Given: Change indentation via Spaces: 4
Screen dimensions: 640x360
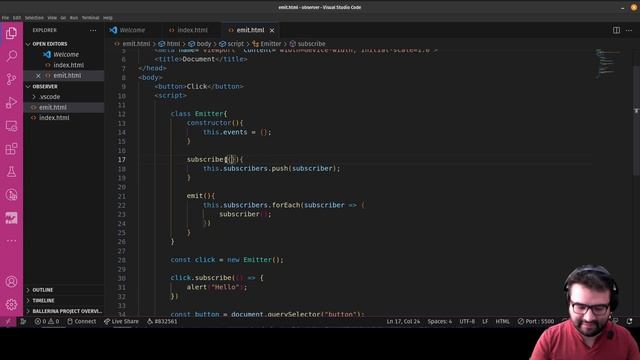Looking at the screenshot, I should 440,322.
